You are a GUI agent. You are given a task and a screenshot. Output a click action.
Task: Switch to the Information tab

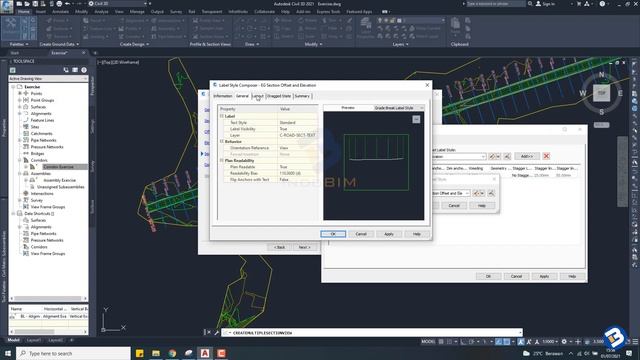222,96
